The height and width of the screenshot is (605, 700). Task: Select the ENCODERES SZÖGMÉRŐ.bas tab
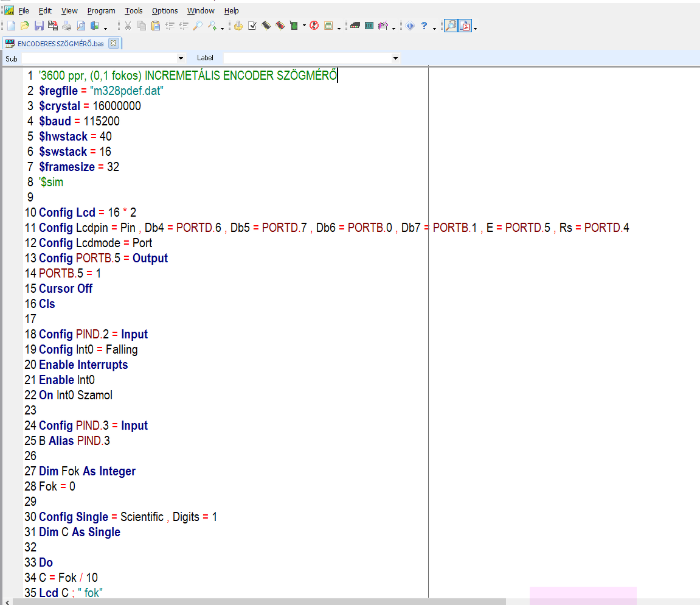point(61,43)
